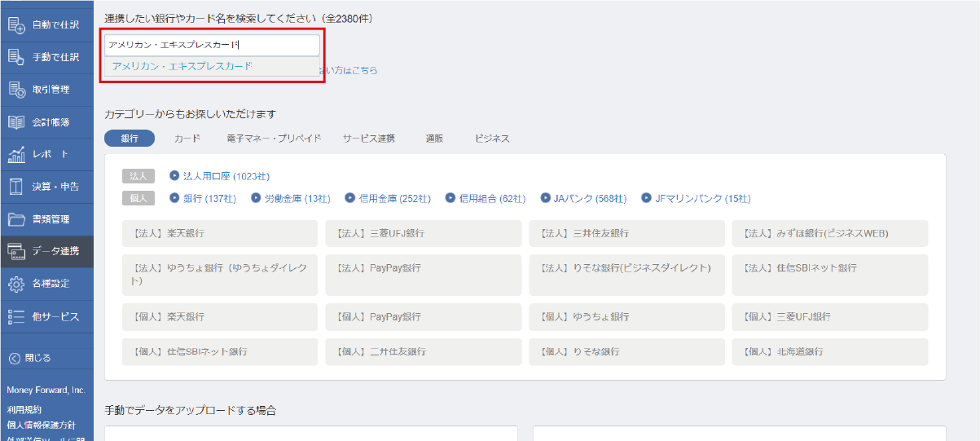Select 【法人】楽天銀行 button
The height and width of the screenshot is (441, 980).
[220, 233]
